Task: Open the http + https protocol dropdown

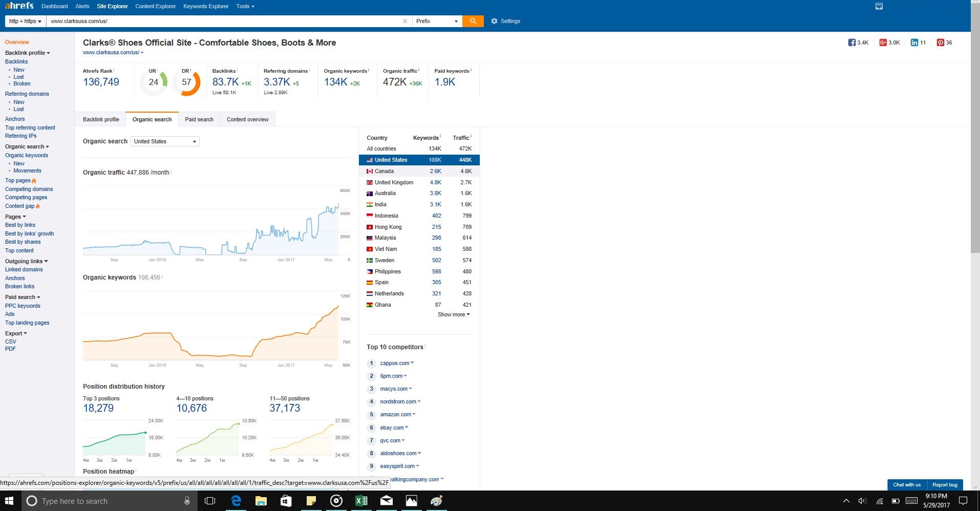Action: (25, 21)
